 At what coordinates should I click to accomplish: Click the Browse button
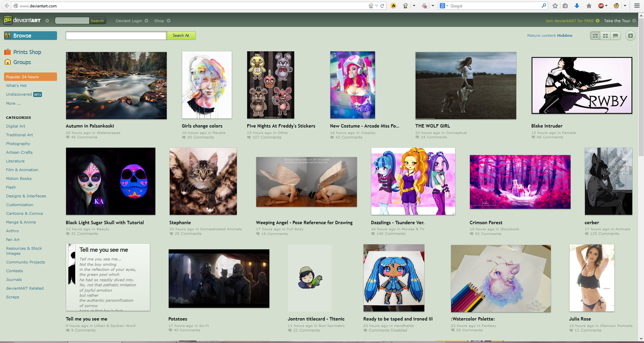[x=31, y=36]
